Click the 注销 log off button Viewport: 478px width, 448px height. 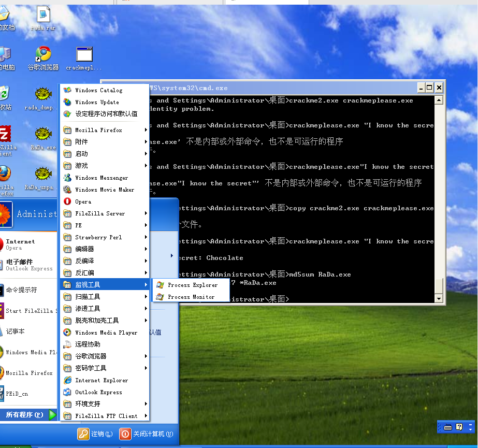95,433
